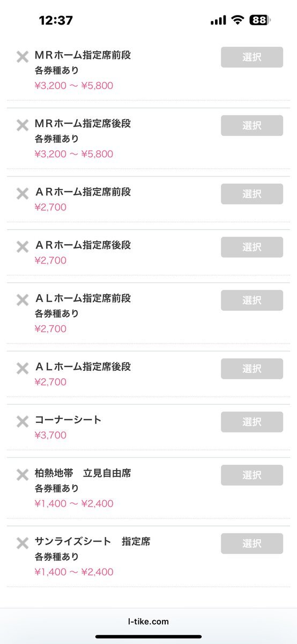Open the ＡＬホーム指定席後段 seat title
Viewport: 297px width, 644px height.
pos(83,367)
